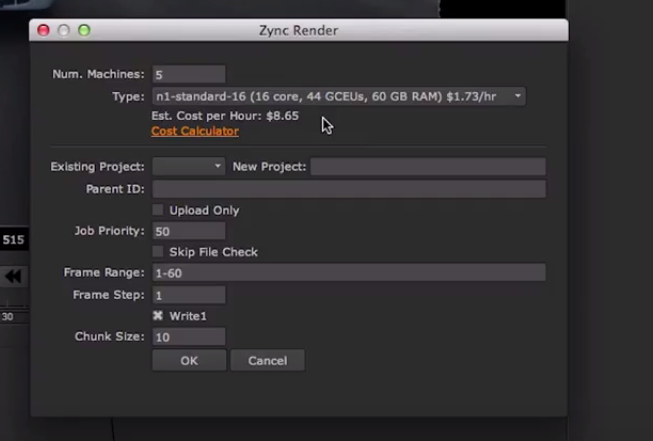Viewport: 653px width, 441px height.
Task: Click the Frame Range field
Action: pos(349,273)
